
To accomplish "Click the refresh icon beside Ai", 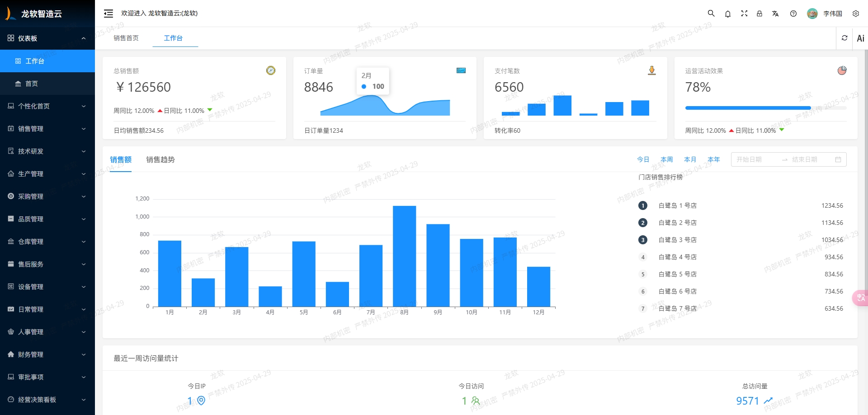I will pos(844,38).
